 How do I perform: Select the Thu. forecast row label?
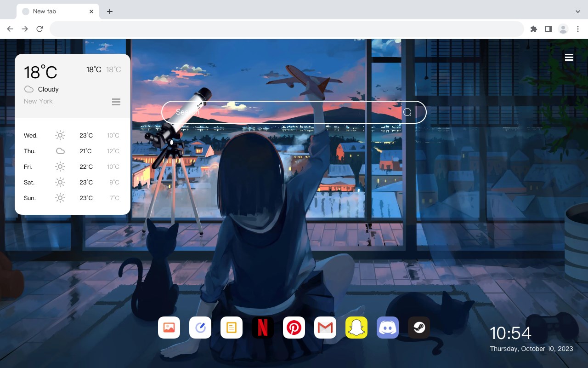[x=30, y=151]
